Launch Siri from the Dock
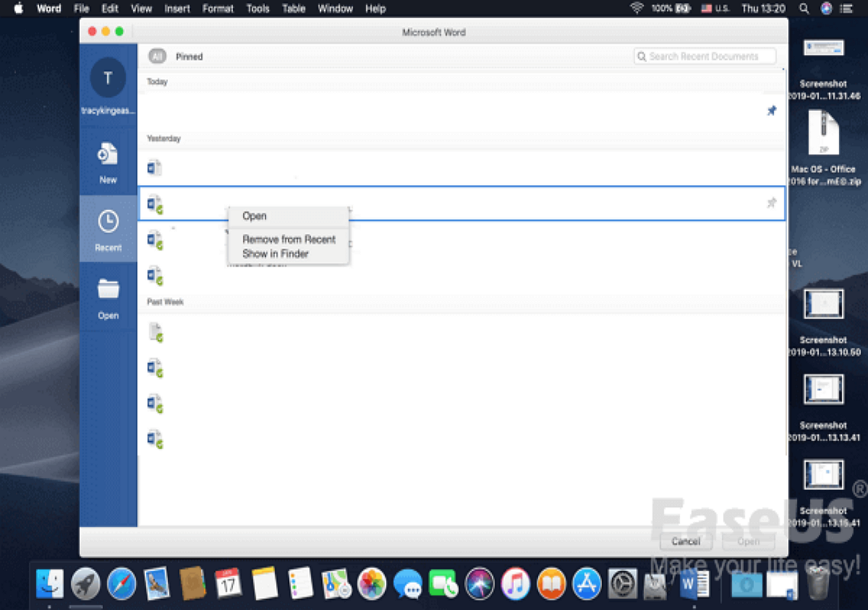The width and height of the screenshot is (868, 610). 480,584
